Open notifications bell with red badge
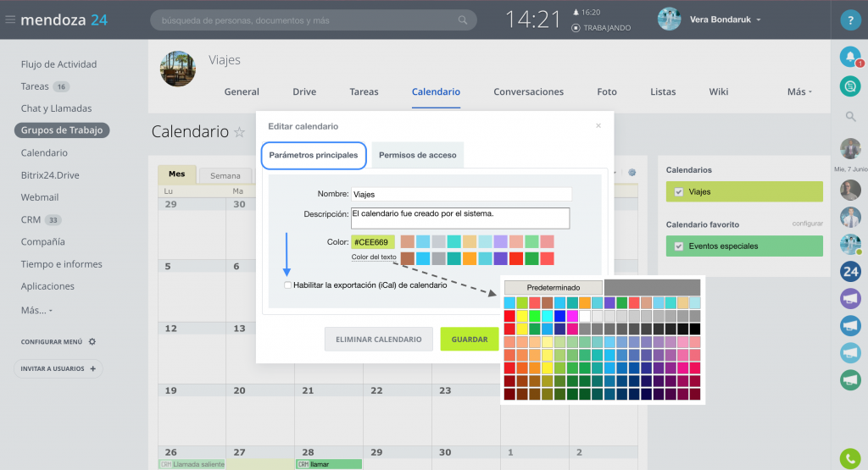 [x=851, y=57]
